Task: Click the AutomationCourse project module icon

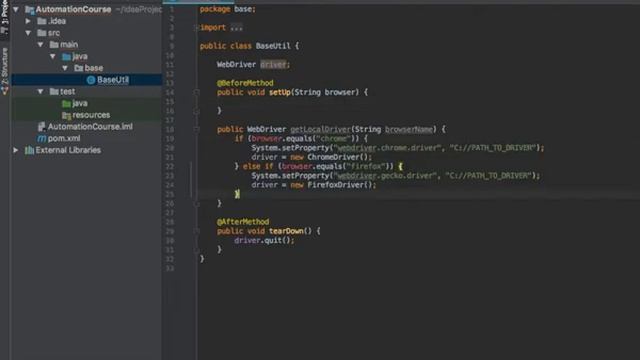Action: pos(29,9)
